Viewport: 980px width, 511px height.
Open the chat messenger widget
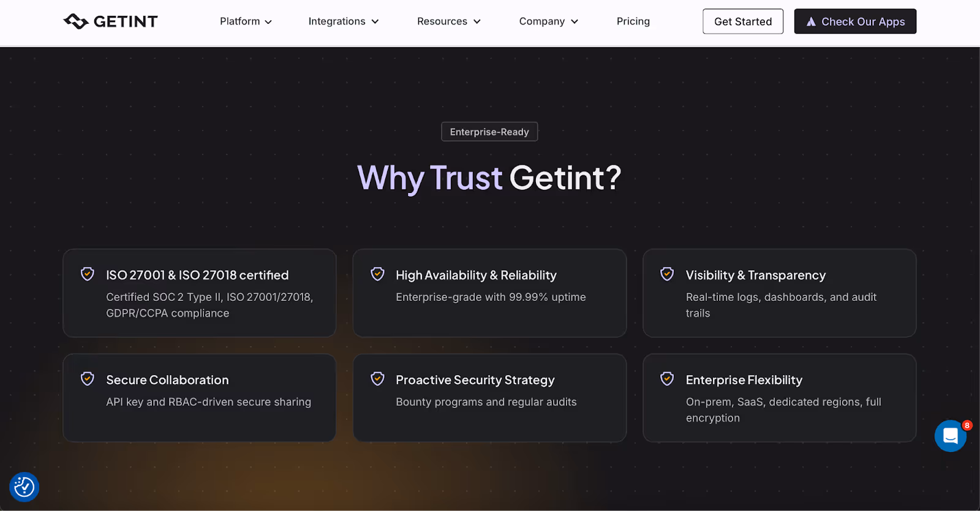(951, 436)
